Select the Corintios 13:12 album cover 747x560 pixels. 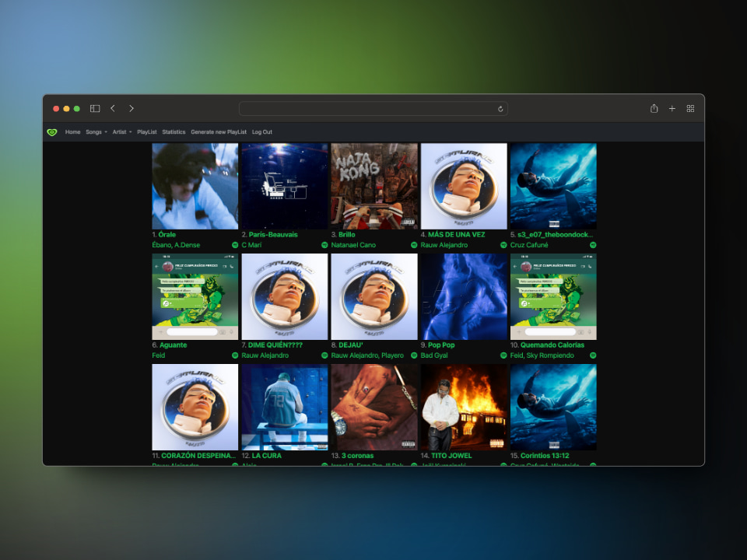(x=553, y=407)
